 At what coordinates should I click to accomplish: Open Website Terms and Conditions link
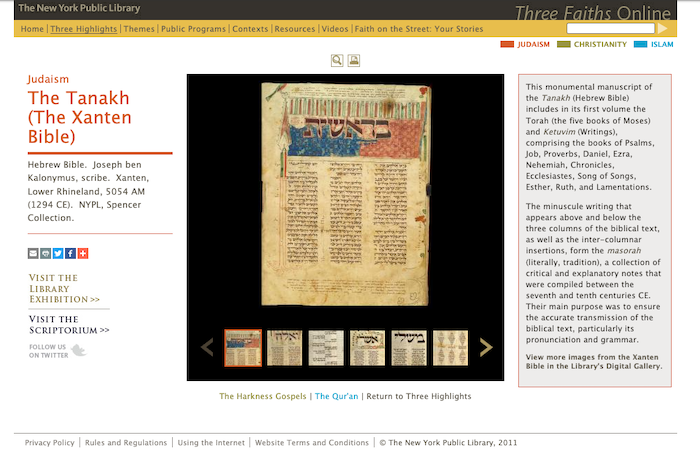312,443
